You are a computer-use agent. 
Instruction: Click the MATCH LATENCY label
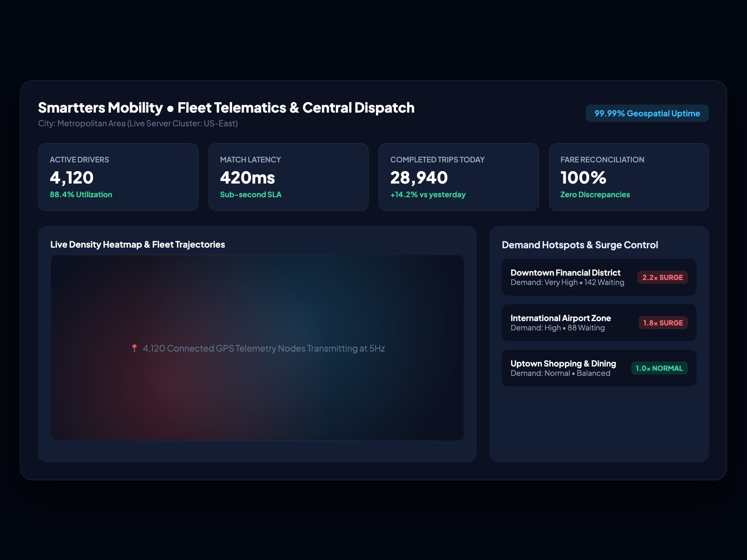250,160
